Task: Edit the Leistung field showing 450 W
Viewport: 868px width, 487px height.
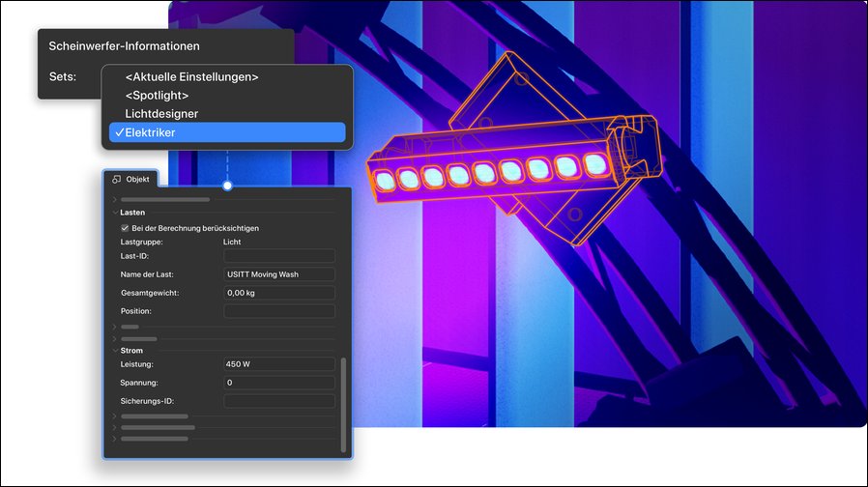Action: click(x=279, y=364)
